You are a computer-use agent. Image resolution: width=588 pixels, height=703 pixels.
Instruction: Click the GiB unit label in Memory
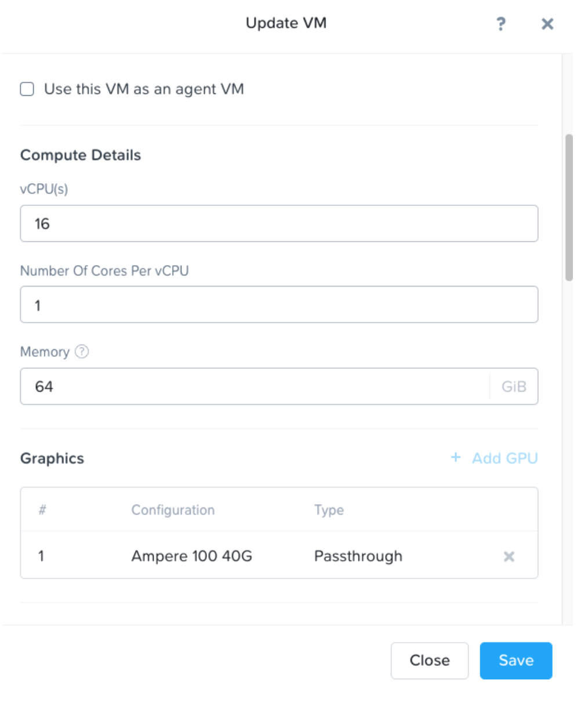(514, 386)
